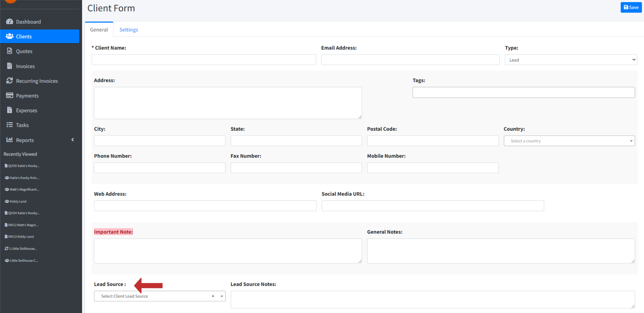The height and width of the screenshot is (313, 644).
Task: Open recently viewed INV13 Kiddy Land invoice
Action: coord(21,237)
